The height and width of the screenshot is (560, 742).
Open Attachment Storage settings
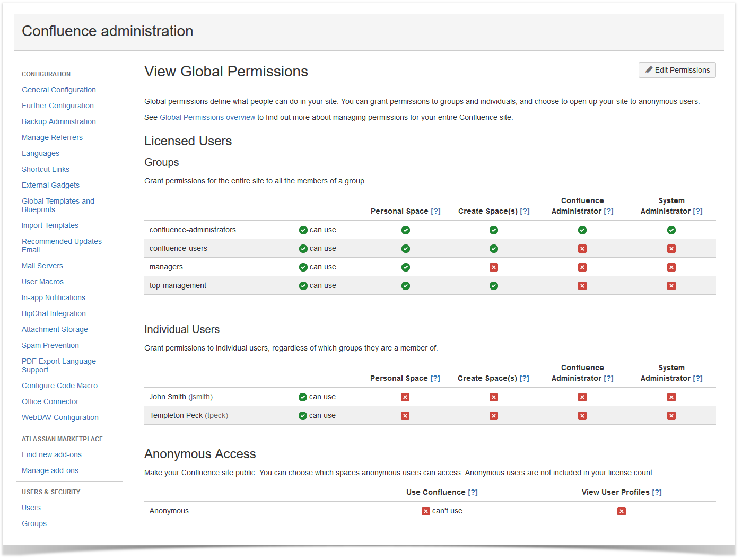click(x=55, y=329)
